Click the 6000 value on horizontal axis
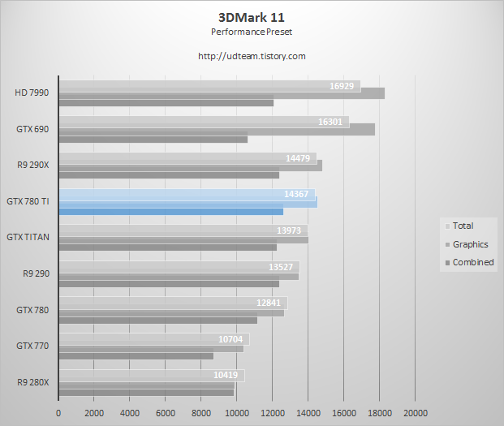 tap(166, 413)
